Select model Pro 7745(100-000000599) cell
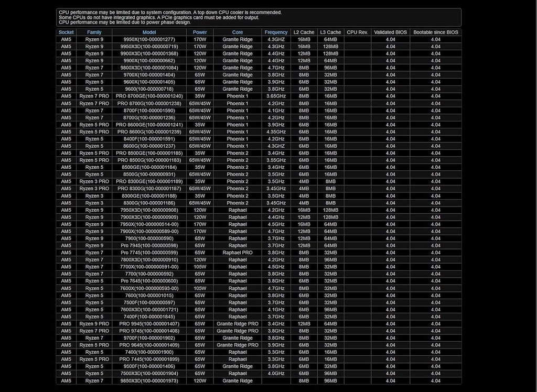This screenshot has width=537, height=392. coord(149,253)
